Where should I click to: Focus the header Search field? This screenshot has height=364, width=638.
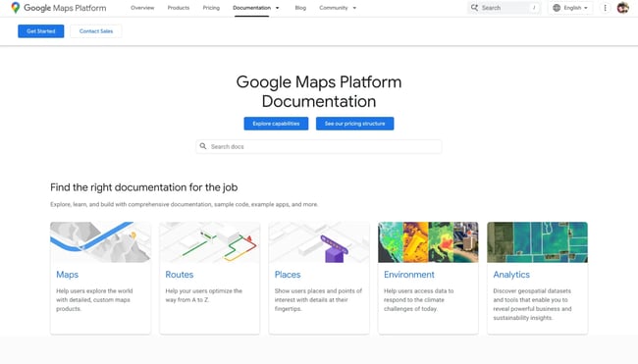pyautogui.click(x=505, y=8)
